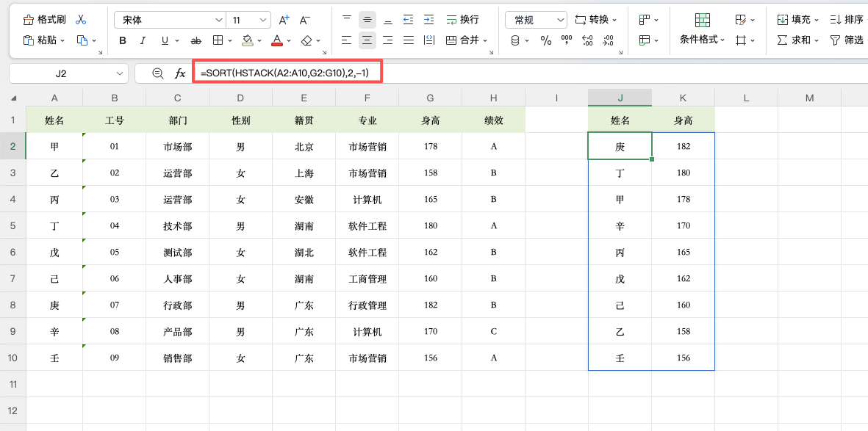Click the increase decimal places icon

588,40
